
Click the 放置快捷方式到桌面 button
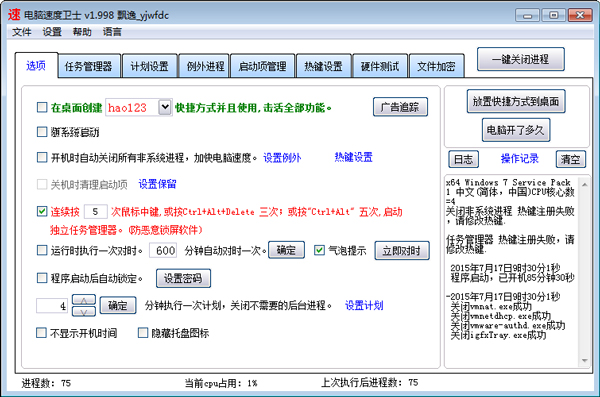pyautogui.click(x=516, y=101)
